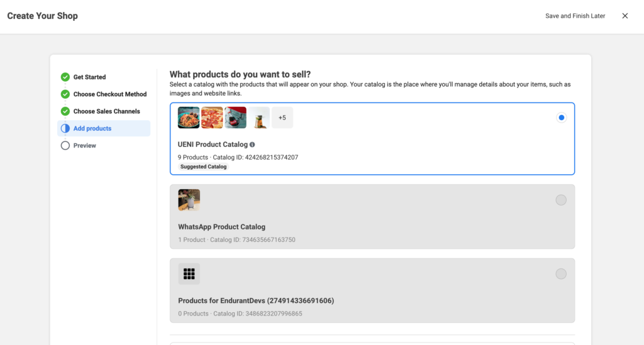Click the WhatsApp catalog plant thumbnail

click(x=189, y=200)
